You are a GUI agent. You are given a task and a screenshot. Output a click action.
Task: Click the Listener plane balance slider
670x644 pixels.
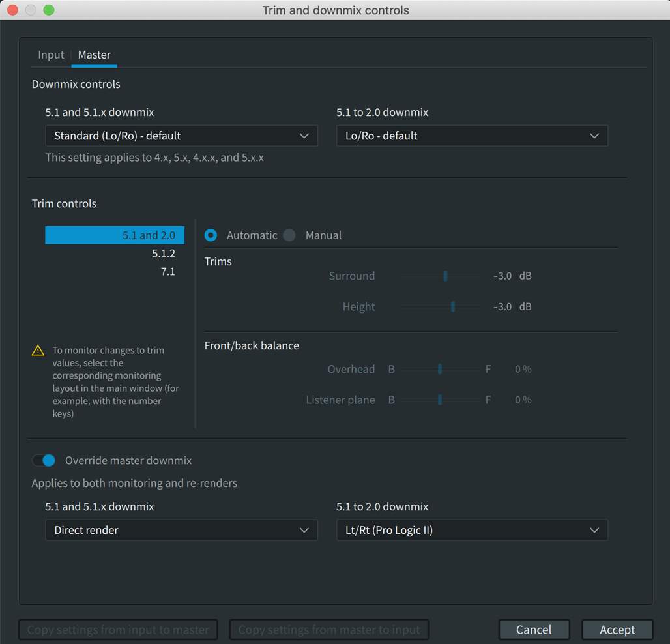[x=440, y=400]
